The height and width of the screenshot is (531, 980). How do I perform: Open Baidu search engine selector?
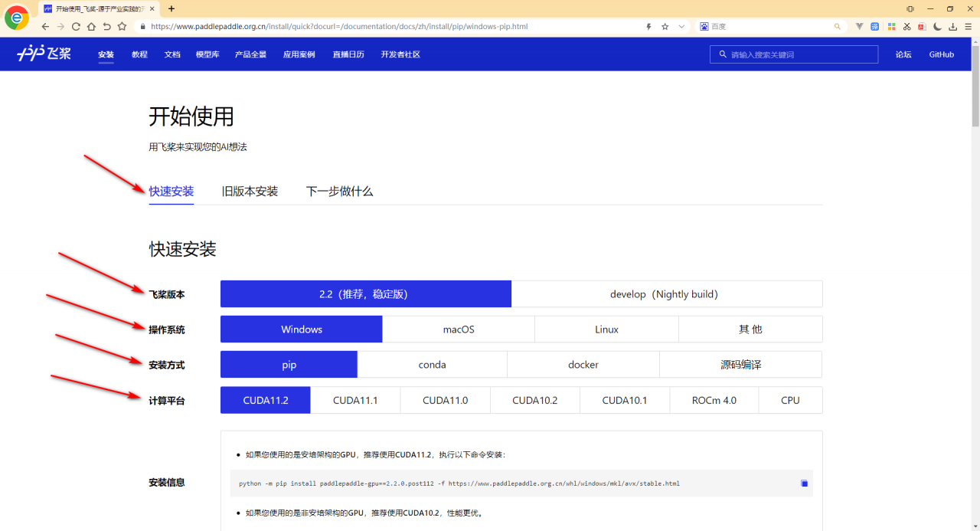pos(704,26)
